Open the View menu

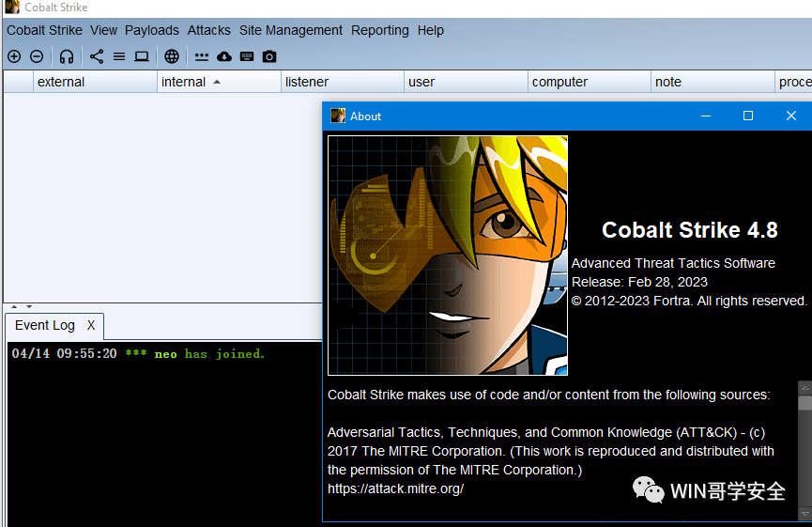pos(103,31)
